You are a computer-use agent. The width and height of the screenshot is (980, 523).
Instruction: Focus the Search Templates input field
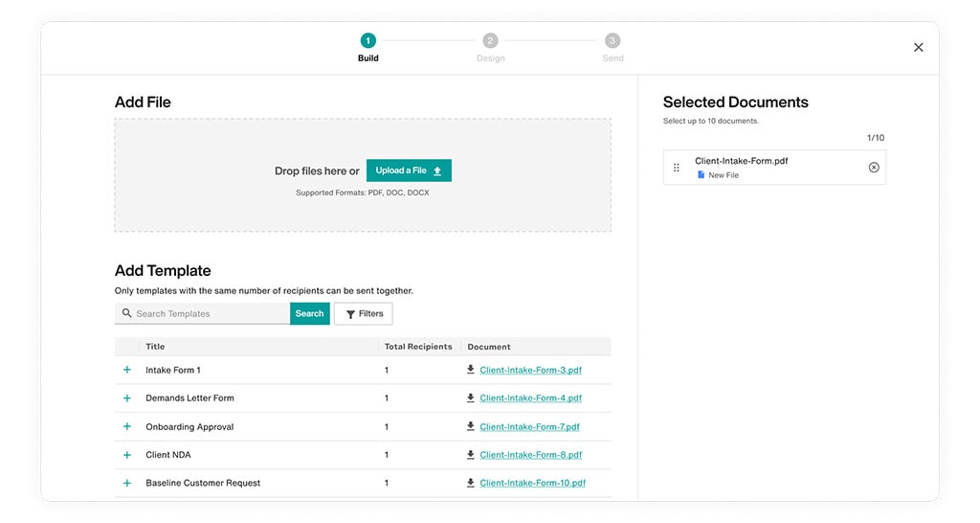(211, 313)
